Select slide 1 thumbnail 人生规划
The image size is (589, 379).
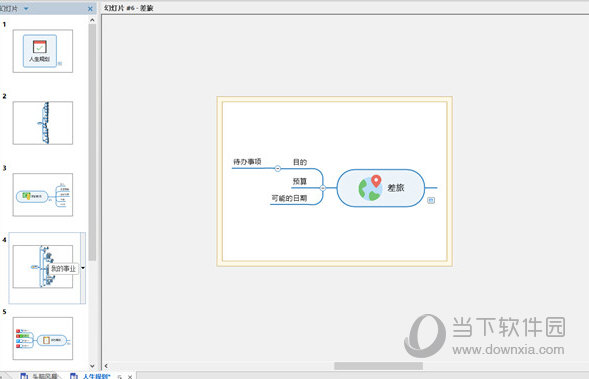(43, 51)
